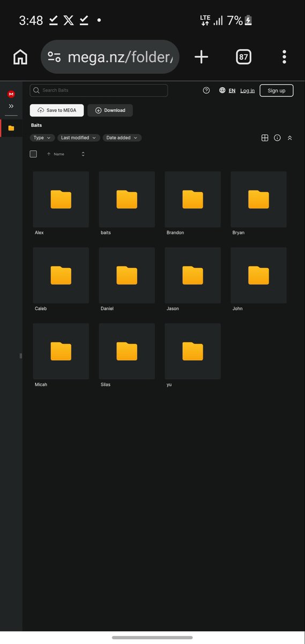
Task: Open the help question mark icon
Action: [206, 90]
